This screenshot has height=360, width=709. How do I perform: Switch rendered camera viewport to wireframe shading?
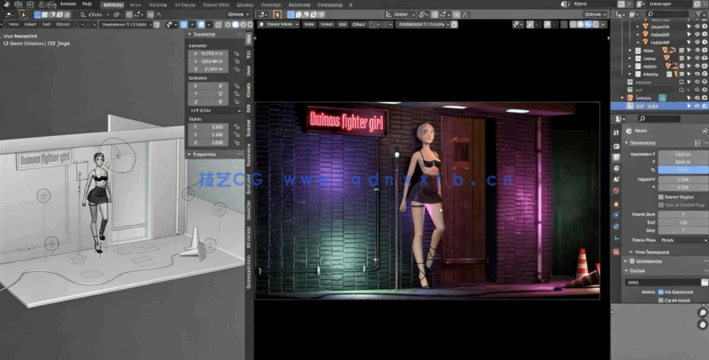point(573,24)
